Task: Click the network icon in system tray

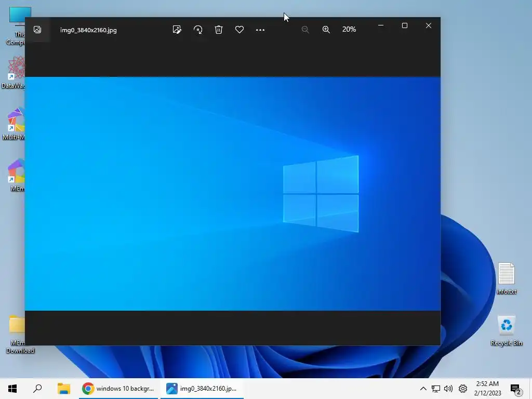Action: click(436, 389)
